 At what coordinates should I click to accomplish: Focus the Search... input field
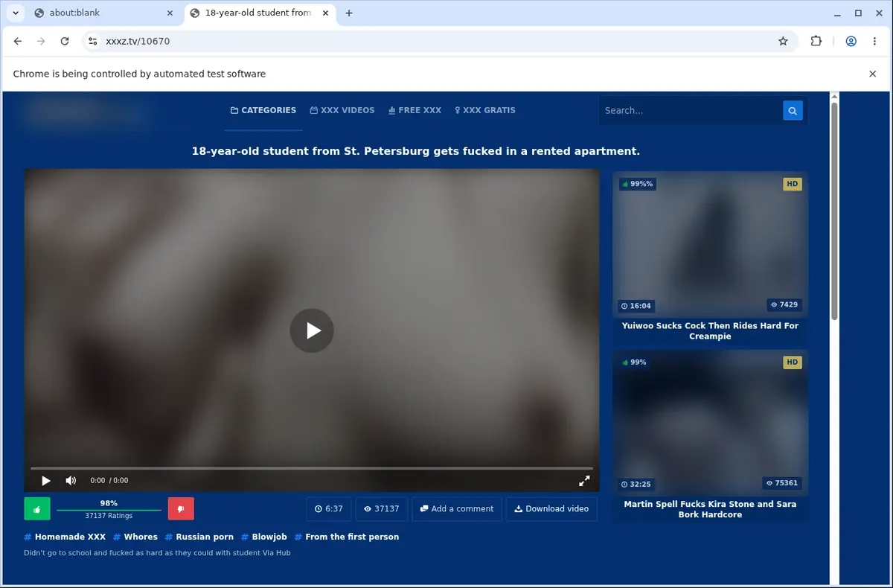(x=690, y=110)
